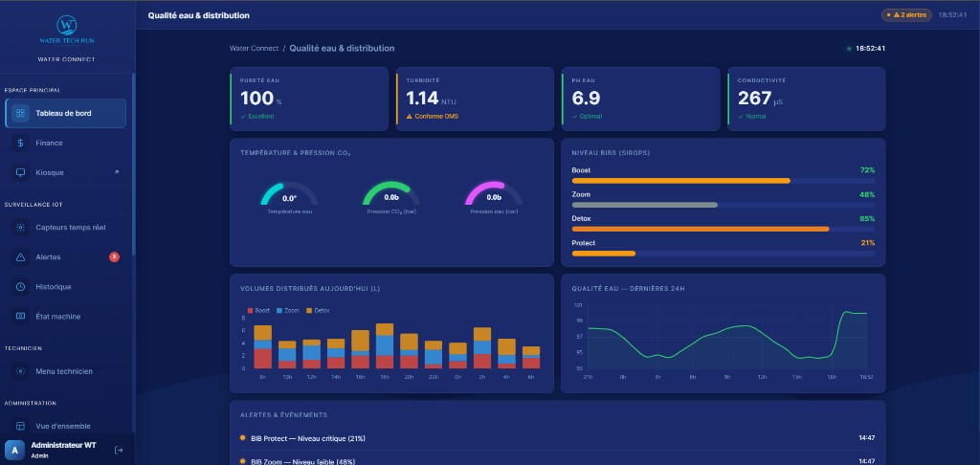Screen dimensions: 980x465
Task: Click the 21% Protect value
Action: tap(867, 242)
